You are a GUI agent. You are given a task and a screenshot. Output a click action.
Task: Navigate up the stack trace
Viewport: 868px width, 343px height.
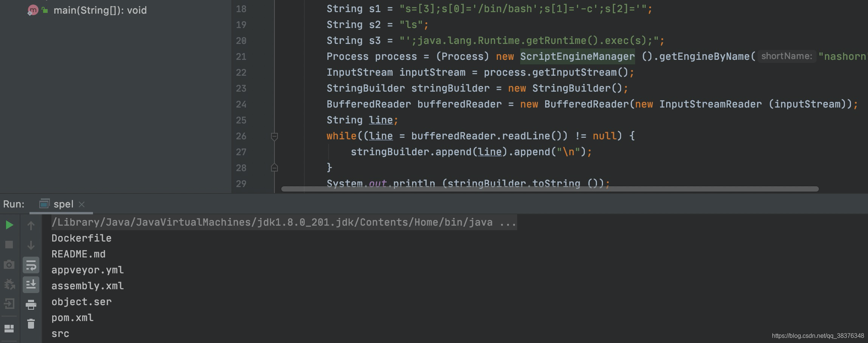coord(30,225)
